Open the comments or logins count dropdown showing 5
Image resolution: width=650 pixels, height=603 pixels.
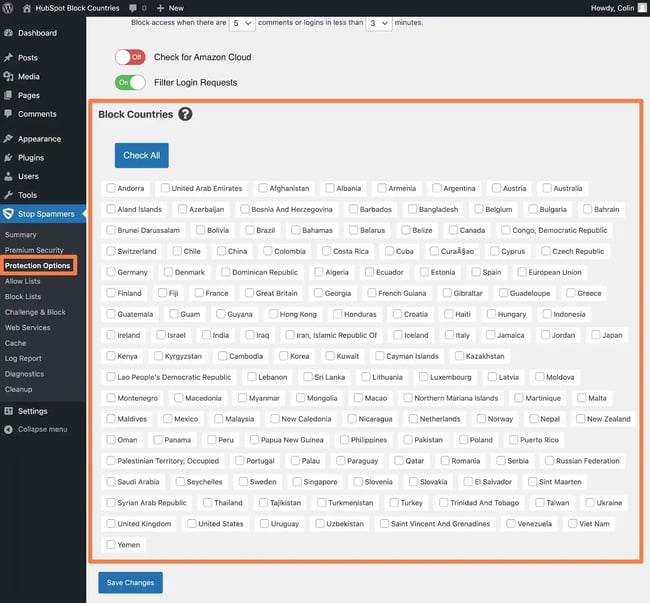click(242, 23)
